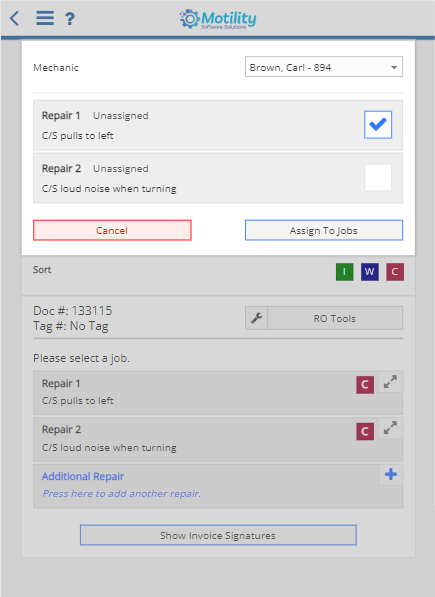
Task: Click the Mechanic dropdown arrow
Action: click(x=394, y=67)
